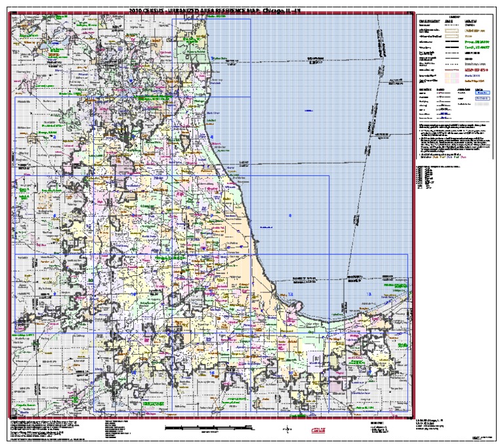
Task: Click the Lake Michigan label in the lake
Action: point(308,111)
